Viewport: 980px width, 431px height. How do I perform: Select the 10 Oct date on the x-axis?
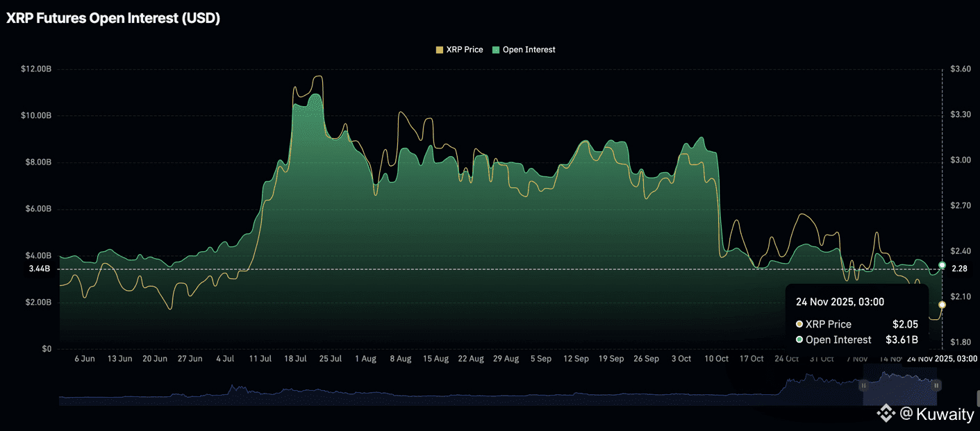[x=716, y=359]
